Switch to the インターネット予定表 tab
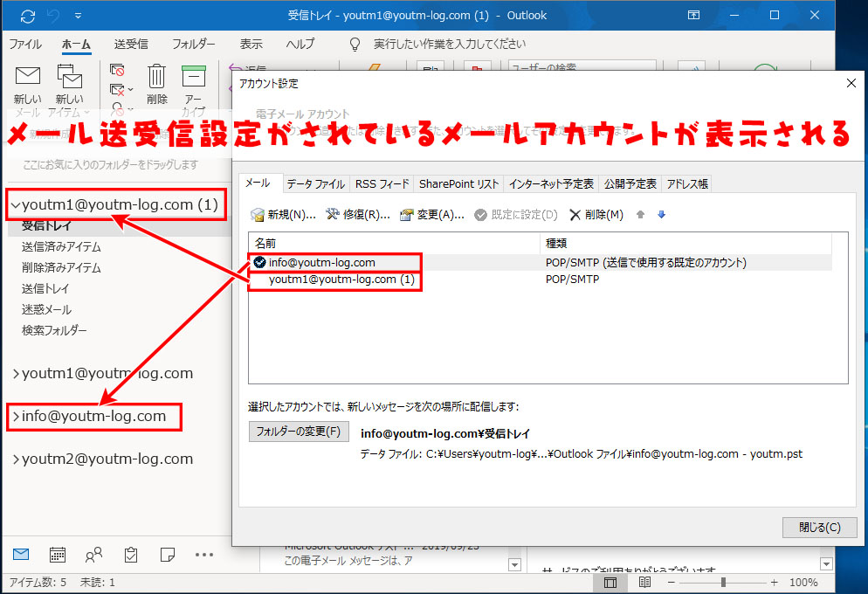This screenshot has height=594, width=868. coord(551,183)
